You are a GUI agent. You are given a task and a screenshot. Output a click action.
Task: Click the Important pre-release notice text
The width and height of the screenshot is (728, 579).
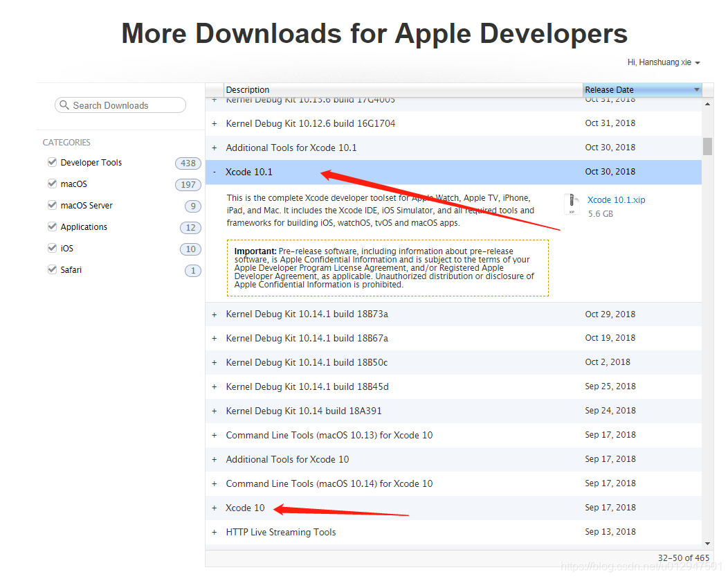click(x=385, y=267)
